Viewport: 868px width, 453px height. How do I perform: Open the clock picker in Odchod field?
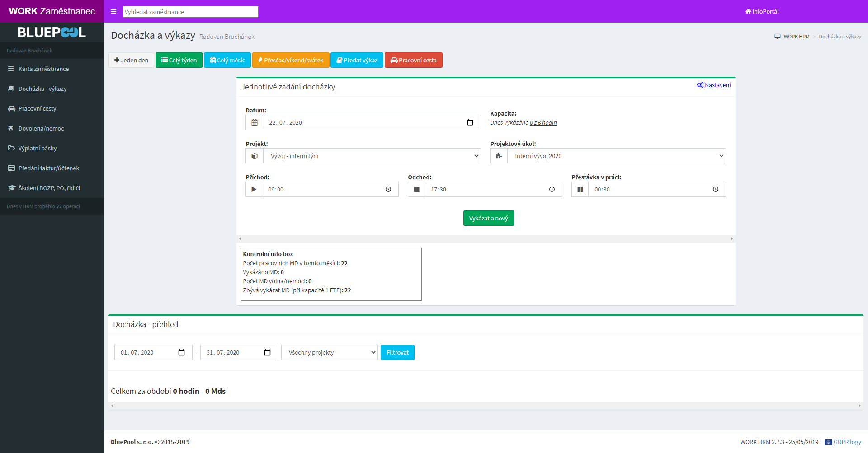pos(552,189)
